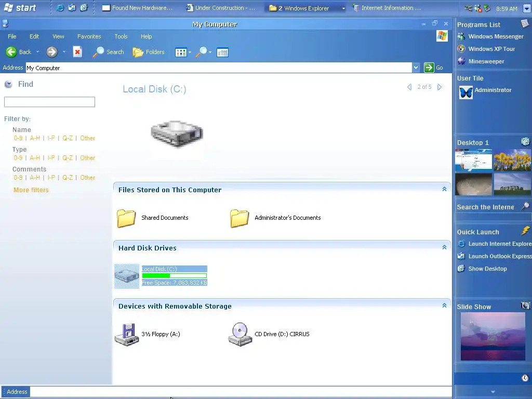Viewport: 532px width, 399px height.
Task: Click the Views grid icon
Action: (x=181, y=52)
